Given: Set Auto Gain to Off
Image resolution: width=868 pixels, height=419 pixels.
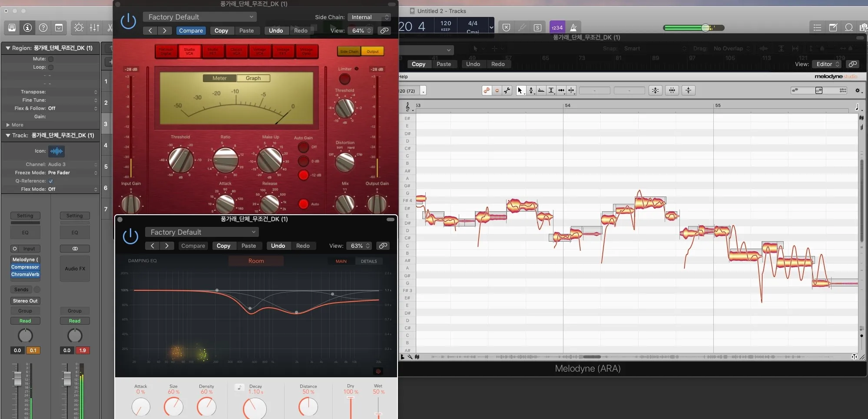Looking at the screenshot, I should pyautogui.click(x=303, y=147).
